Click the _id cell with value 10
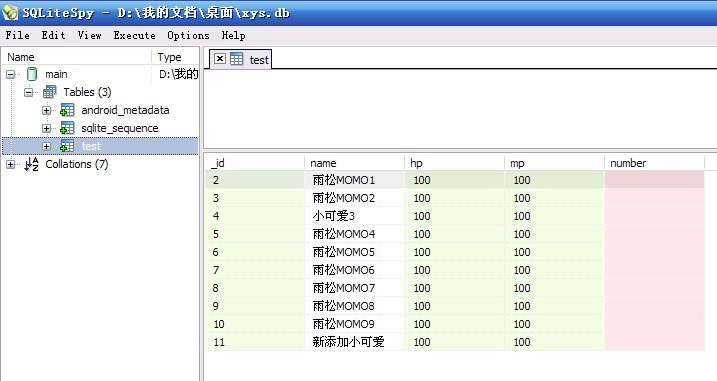This screenshot has width=717, height=381. (x=255, y=324)
